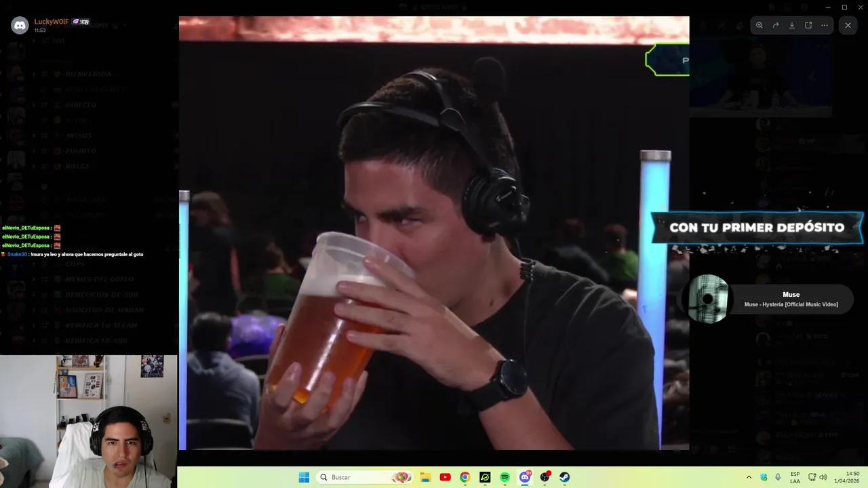
Task: Click the LuckyW0lF username
Action: click(52, 22)
